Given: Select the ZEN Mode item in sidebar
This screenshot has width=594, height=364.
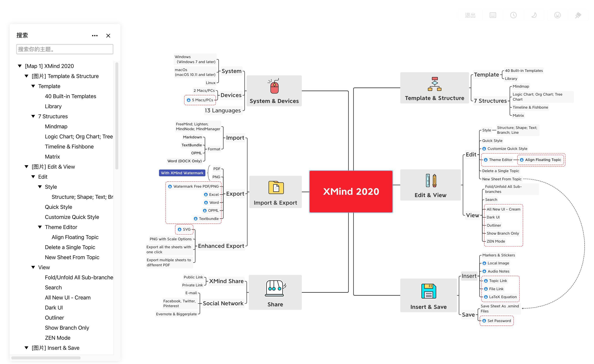Looking at the screenshot, I should 57,338.
